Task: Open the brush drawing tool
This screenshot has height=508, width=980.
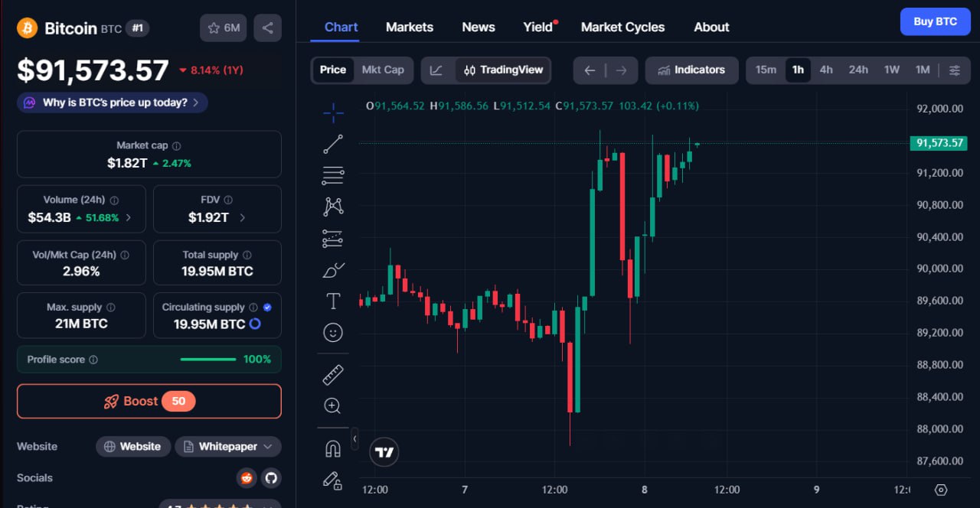Action: [333, 270]
